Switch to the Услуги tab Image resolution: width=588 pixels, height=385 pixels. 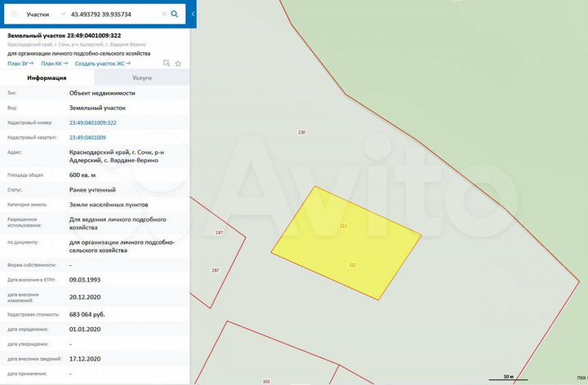coord(141,77)
